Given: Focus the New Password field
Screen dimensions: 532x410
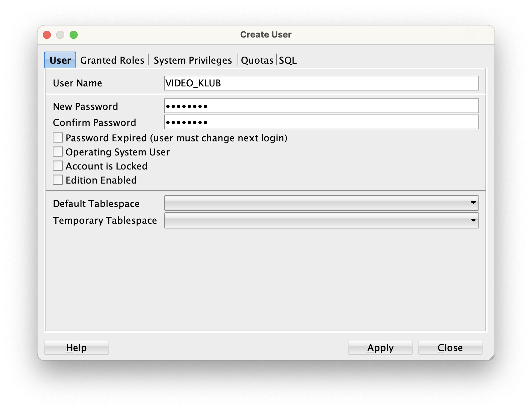Looking at the screenshot, I should point(321,106).
